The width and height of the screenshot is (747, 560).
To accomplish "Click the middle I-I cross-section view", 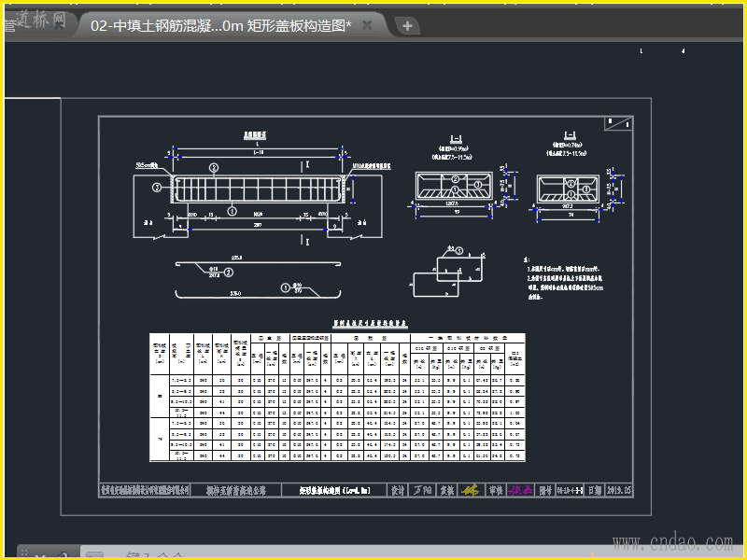I will point(455,186).
